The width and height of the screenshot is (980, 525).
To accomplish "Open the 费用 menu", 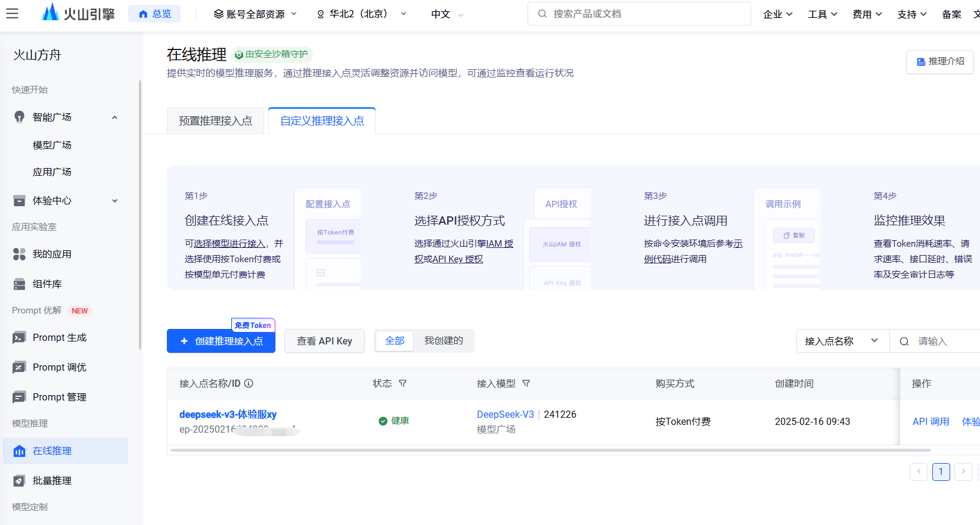I will [x=867, y=14].
